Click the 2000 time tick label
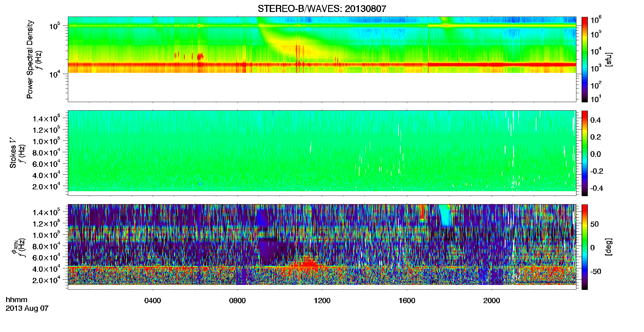644x332 pixels. click(x=492, y=301)
